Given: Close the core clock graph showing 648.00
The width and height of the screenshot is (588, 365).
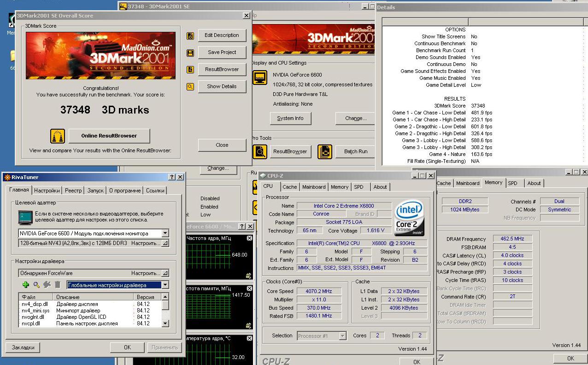Looking at the screenshot, I should [x=249, y=238].
